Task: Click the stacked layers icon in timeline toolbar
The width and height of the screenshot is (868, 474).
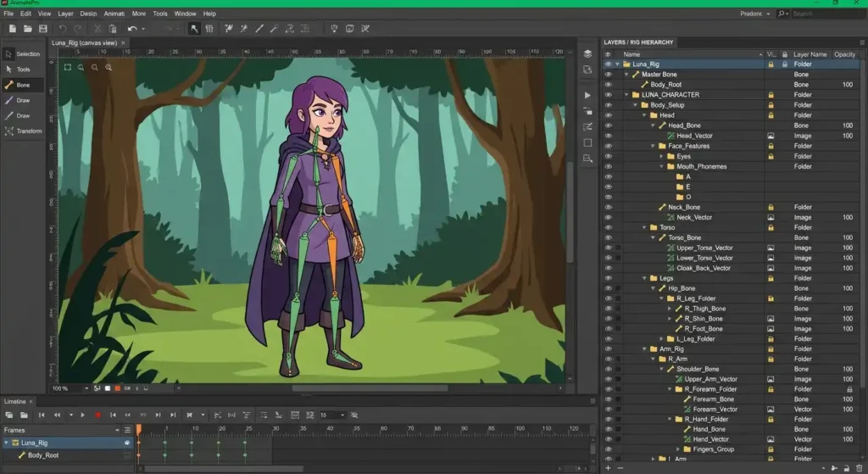Action: pos(8,415)
